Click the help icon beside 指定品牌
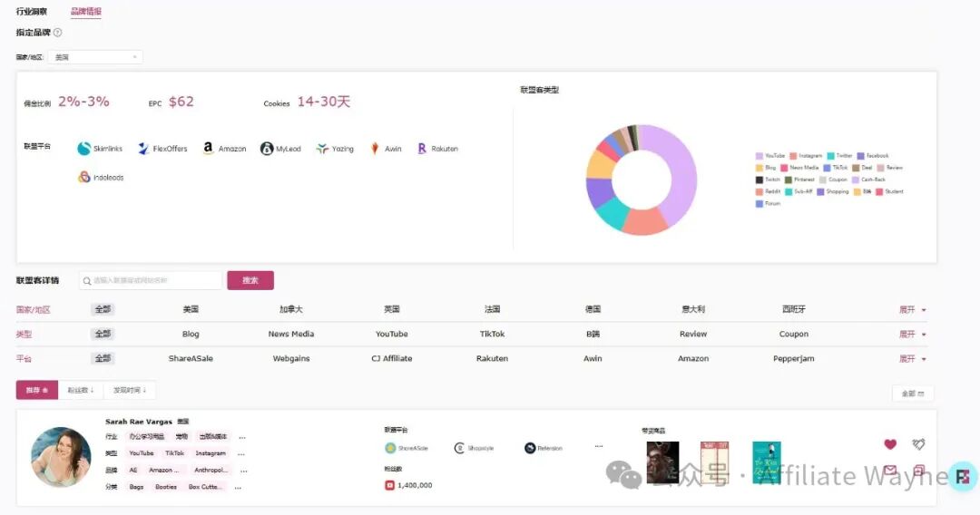The height and width of the screenshot is (515, 980). (x=57, y=33)
